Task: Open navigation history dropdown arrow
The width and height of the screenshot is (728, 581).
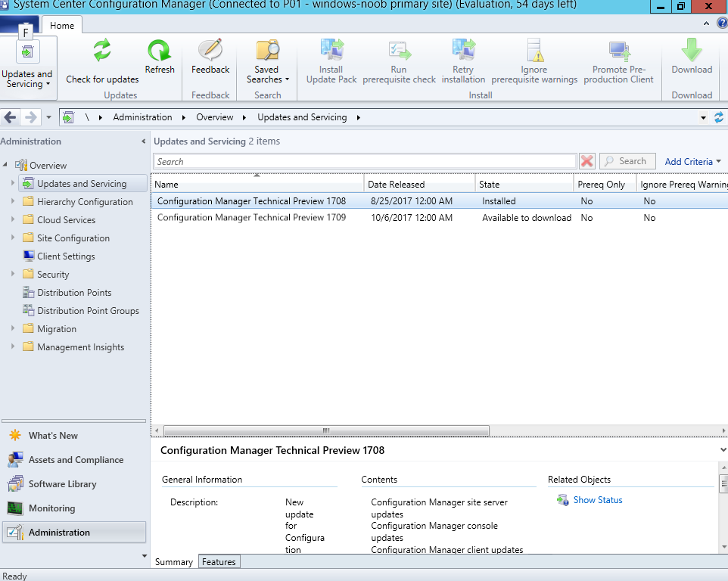Action: pyautogui.click(x=48, y=117)
